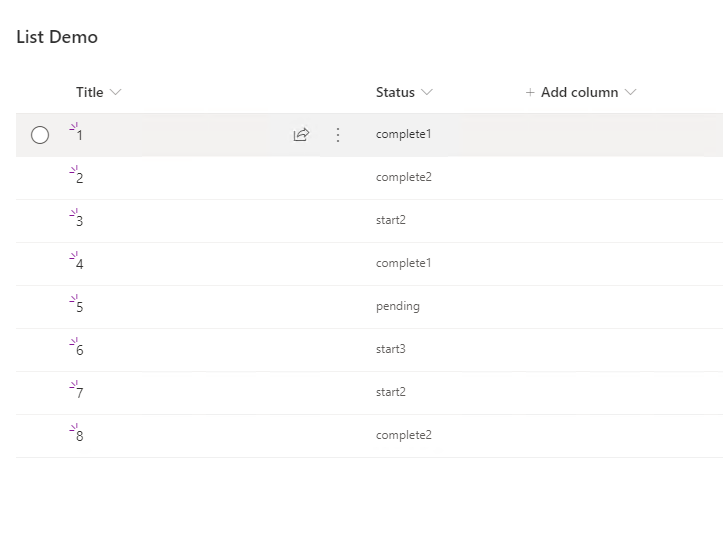Image resolution: width=723 pixels, height=542 pixels.
Task: Click the Title column header
Action: point(90,92)
